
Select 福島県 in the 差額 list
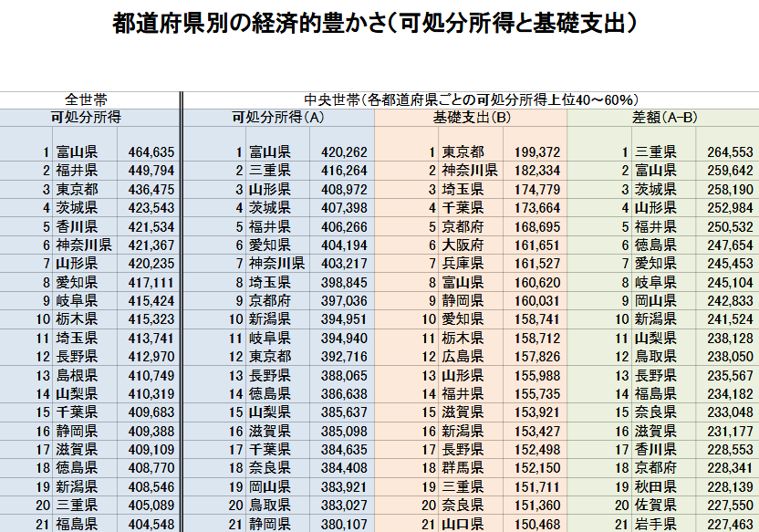656,393
